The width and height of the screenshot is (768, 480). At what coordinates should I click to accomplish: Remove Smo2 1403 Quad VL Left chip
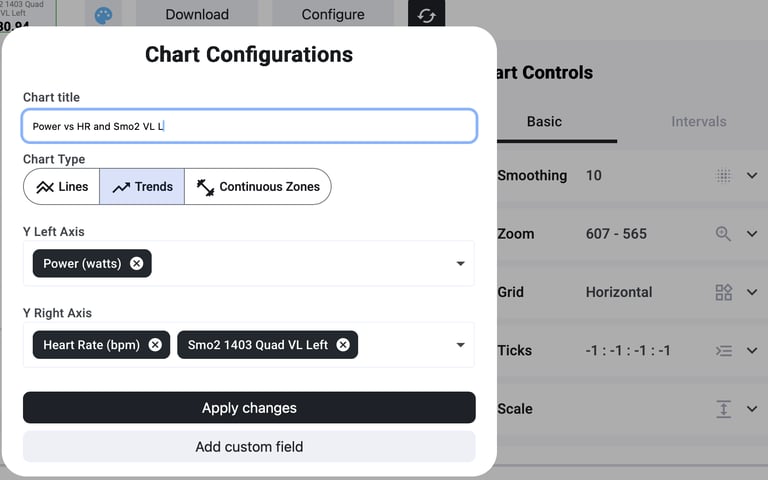coord(343,345)
